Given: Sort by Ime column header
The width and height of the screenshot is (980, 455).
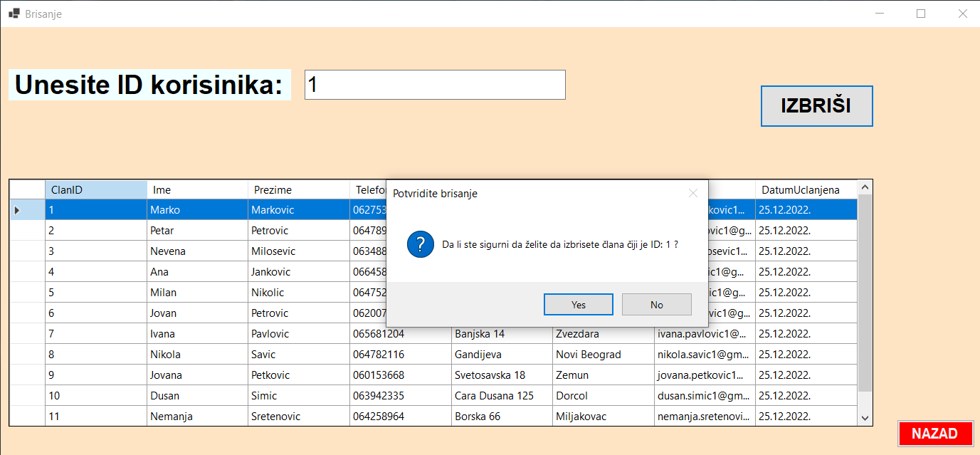Looking at the screenshot, I should coord(197,189).
